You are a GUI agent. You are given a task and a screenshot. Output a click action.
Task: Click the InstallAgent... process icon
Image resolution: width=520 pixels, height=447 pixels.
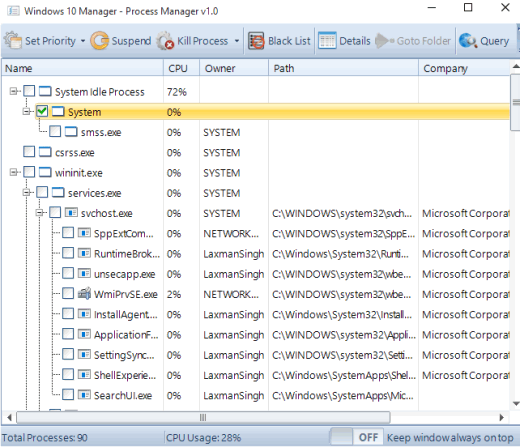[x=84, y=314]
